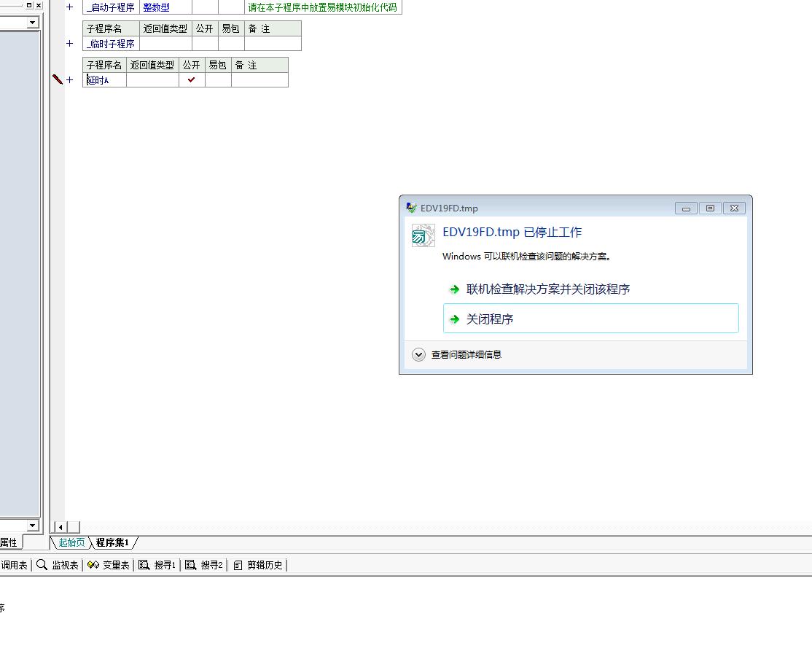Open the 搜寻2 tab
This screenshot has width=812, height=667.
203,565
